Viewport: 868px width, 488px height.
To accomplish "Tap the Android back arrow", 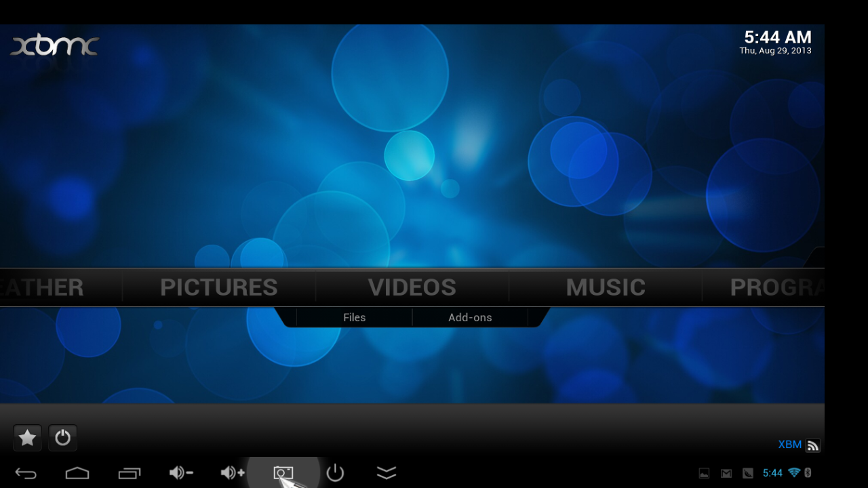I will pos(26,473).
